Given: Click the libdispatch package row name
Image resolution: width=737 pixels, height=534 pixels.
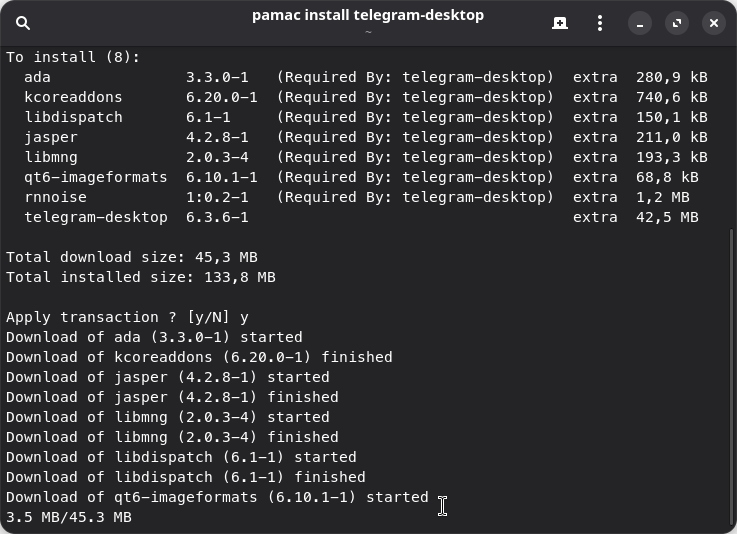Looking at the screenshot, I should coord(73,117).
